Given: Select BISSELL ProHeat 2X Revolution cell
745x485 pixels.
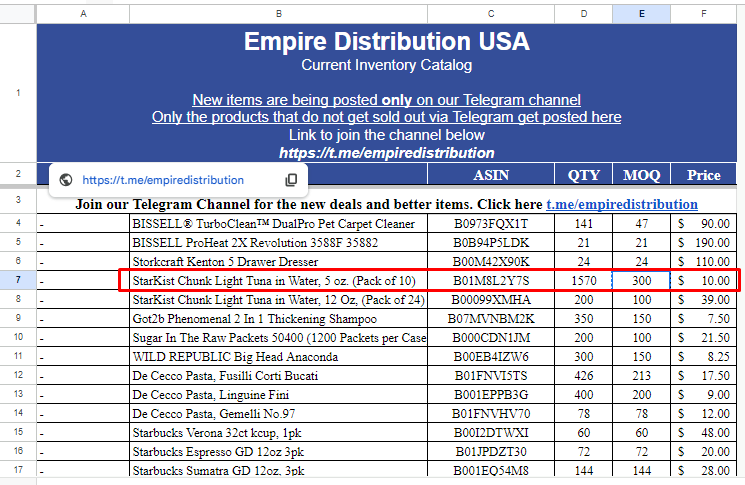Looking at the screenshot, I should [x=278, y=242].
